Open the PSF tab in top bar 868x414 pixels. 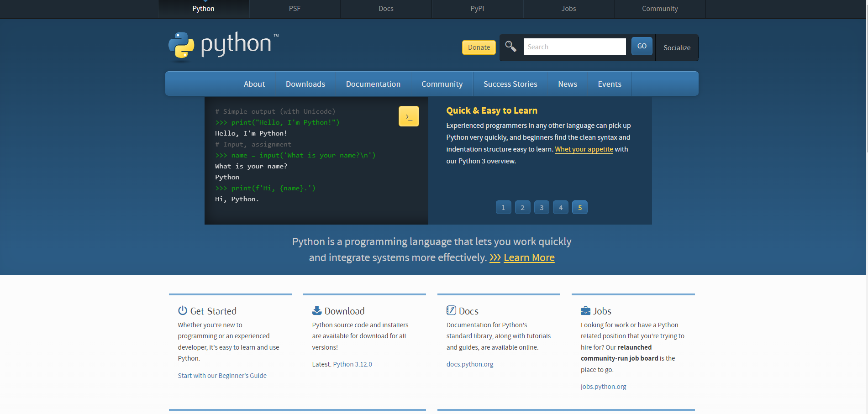tap(295, 9)
